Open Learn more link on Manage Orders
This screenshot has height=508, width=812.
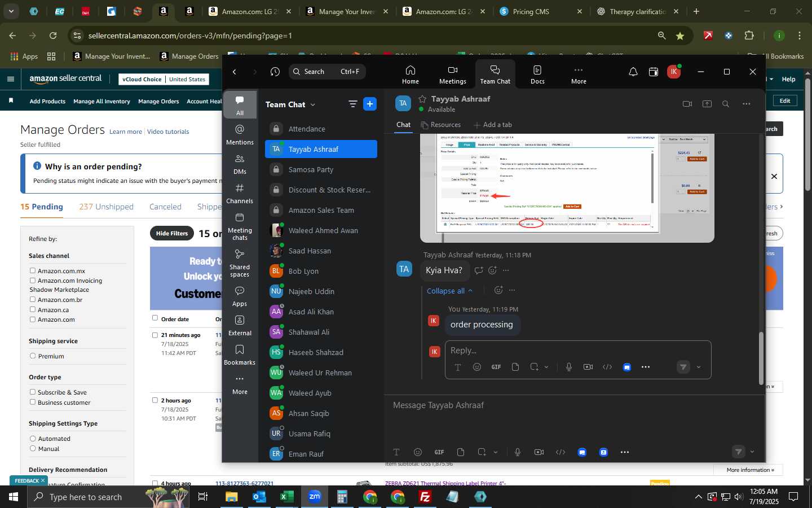(126, 132)
